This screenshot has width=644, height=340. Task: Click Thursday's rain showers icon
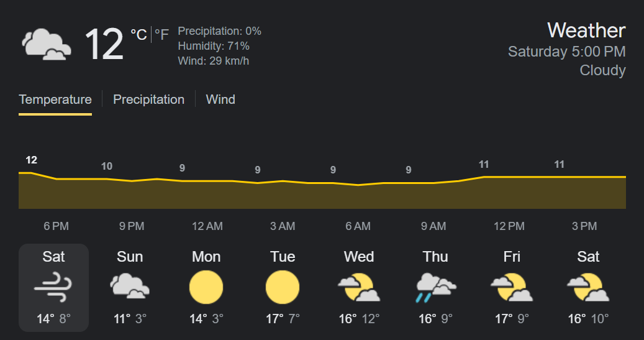[x=435, y=287]
